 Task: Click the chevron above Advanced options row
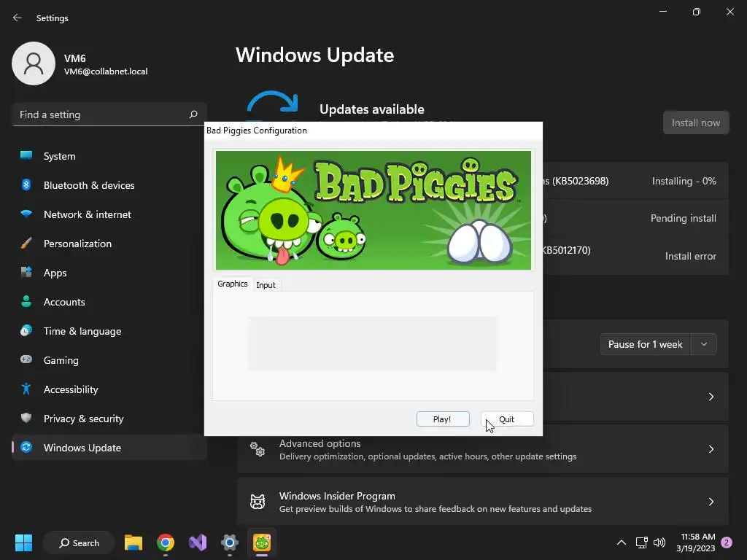[711, 397]
